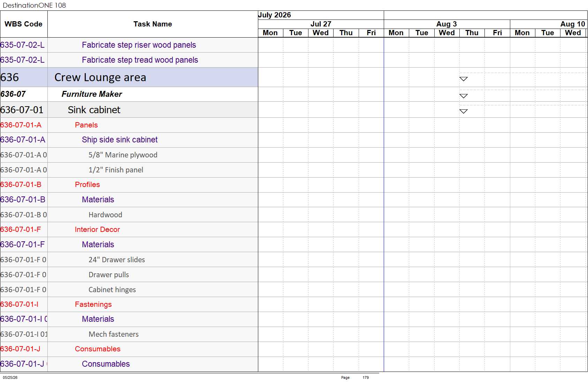588x382 pixels.
Task: Click the Furniture Maker summary marker
Action: pos(463,96)
